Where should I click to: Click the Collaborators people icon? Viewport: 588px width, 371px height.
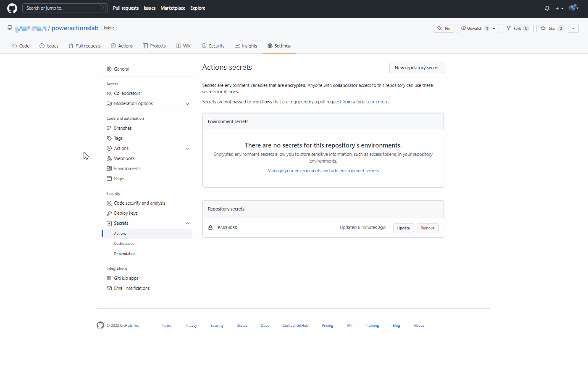[x=109, y=93]
